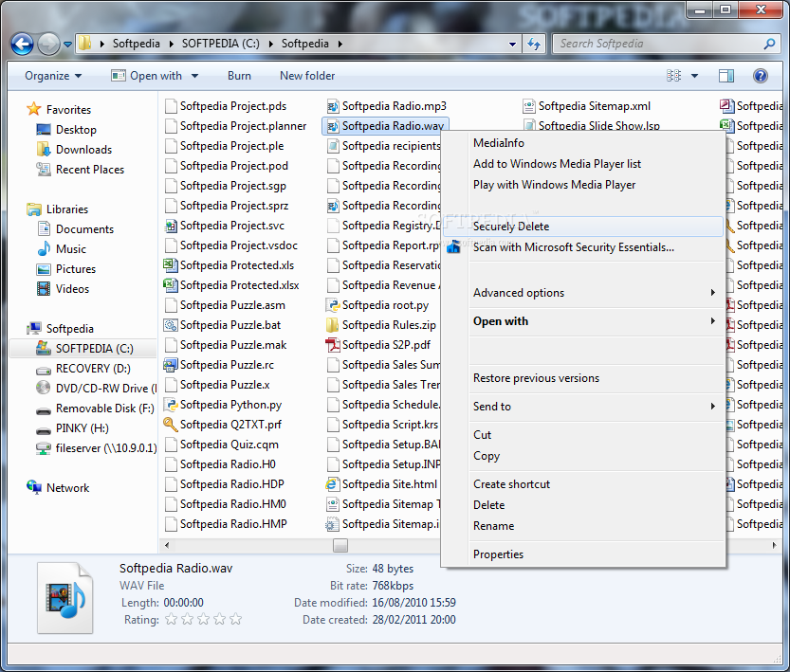The width and height of the screenshot is (790, 672).
Task: Click the Softpedia Q2TXT.prf magnifier icon
Action: tap(171, 425)
